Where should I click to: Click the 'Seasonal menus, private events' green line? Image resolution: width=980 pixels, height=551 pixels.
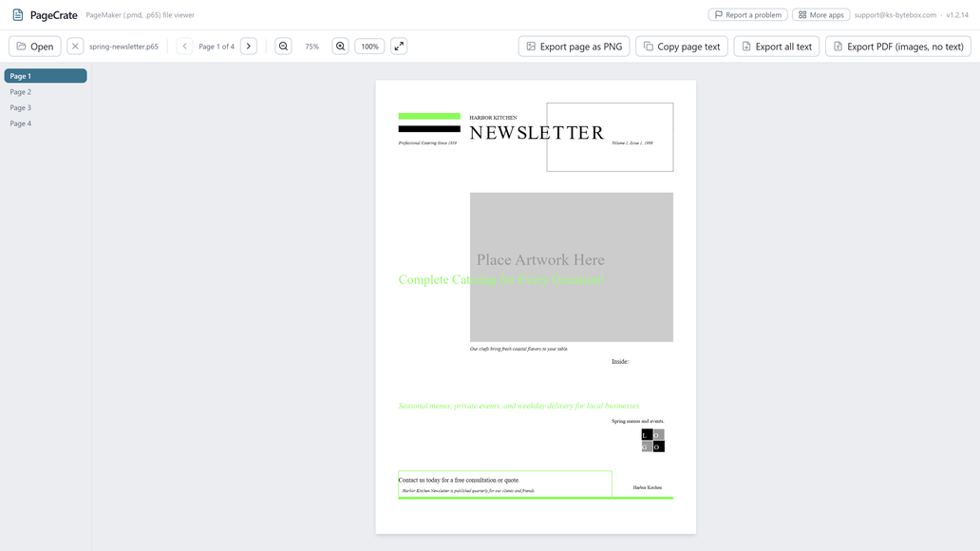pyautogui.click(x=519, y=406)
